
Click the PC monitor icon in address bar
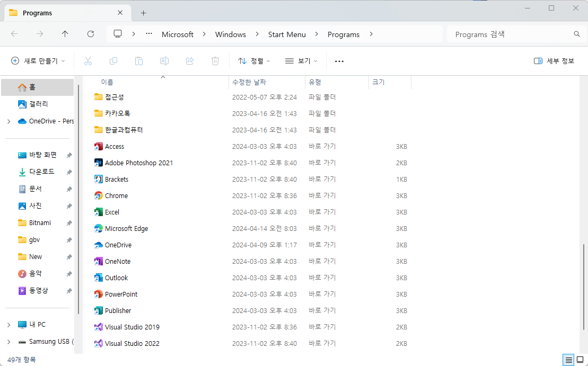pos(118,34)
